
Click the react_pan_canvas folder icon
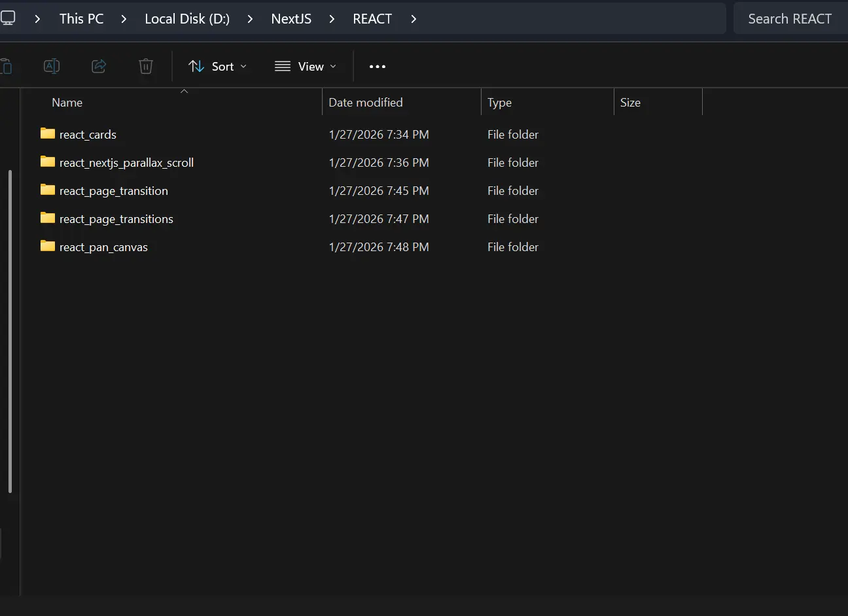[x=48, y=247]
